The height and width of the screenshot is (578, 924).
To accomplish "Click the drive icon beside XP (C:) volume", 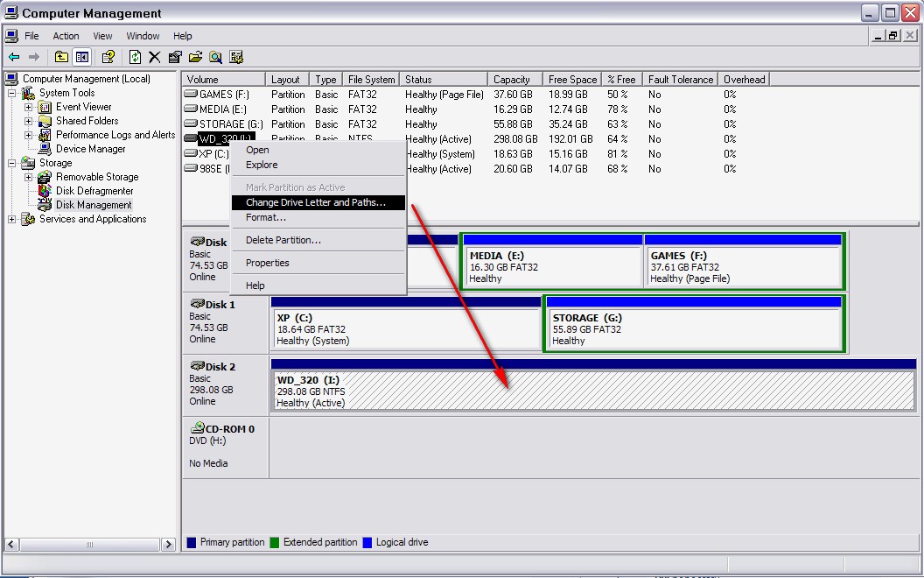I will pyautogui.click(x=191, y=153).
